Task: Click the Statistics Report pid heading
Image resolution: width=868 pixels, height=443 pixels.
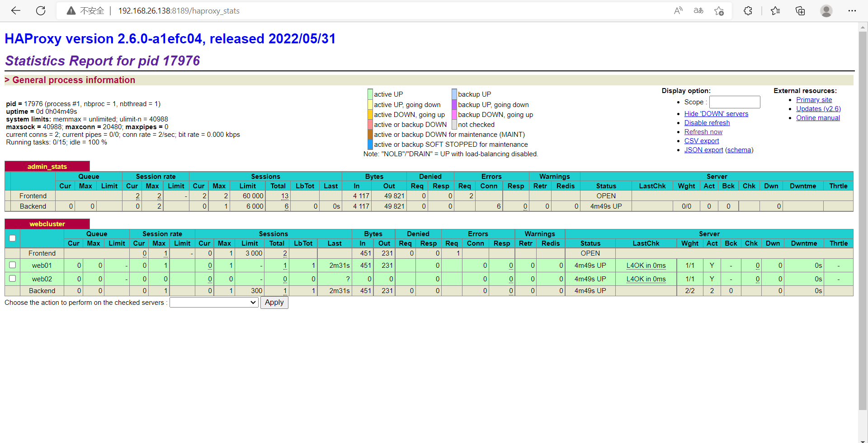Action: pos(103,61)
